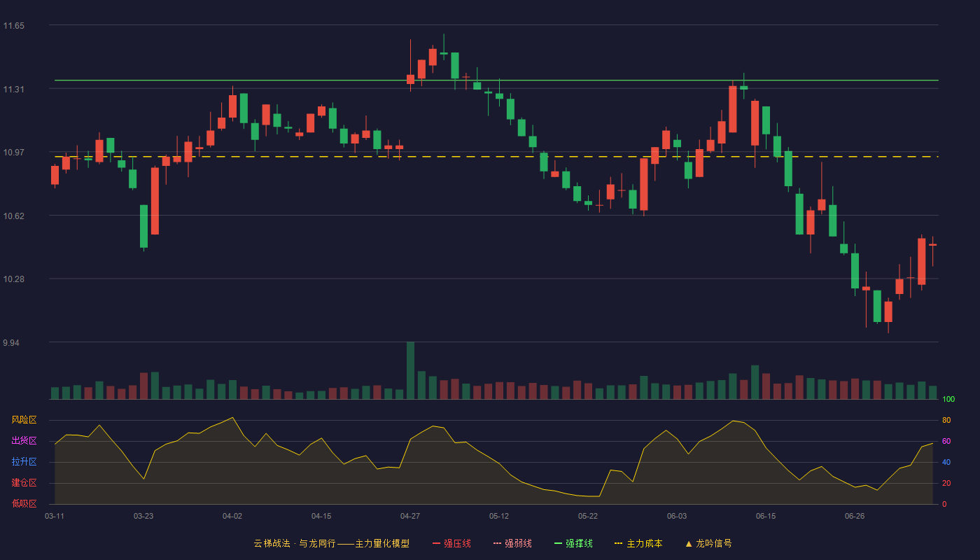Toggle the 龙吟信号 triangle legend entry

[x=708, y=543]
